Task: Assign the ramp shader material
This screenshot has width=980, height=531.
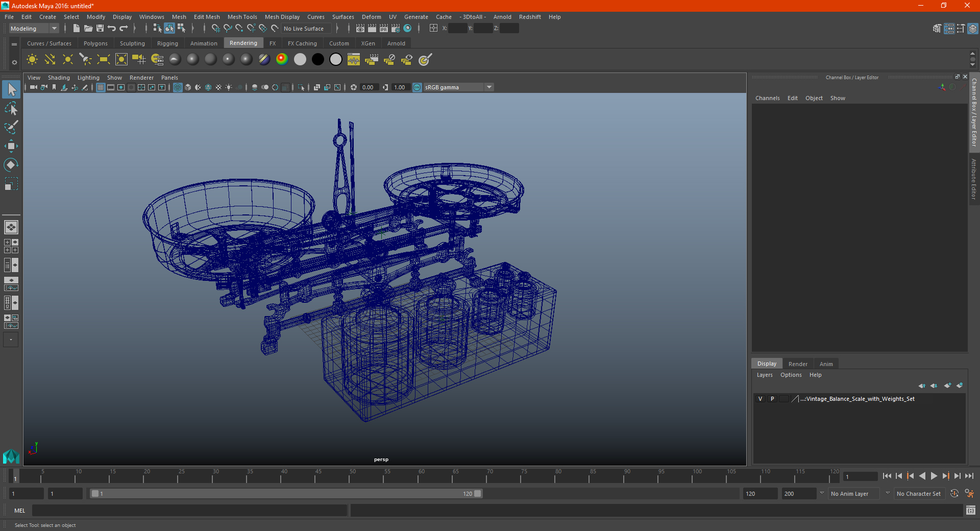Action: [x=282, y=60]
